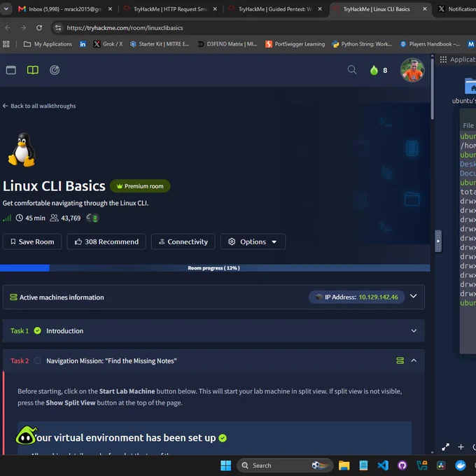Click the target practice icon in header

point(55,70)
